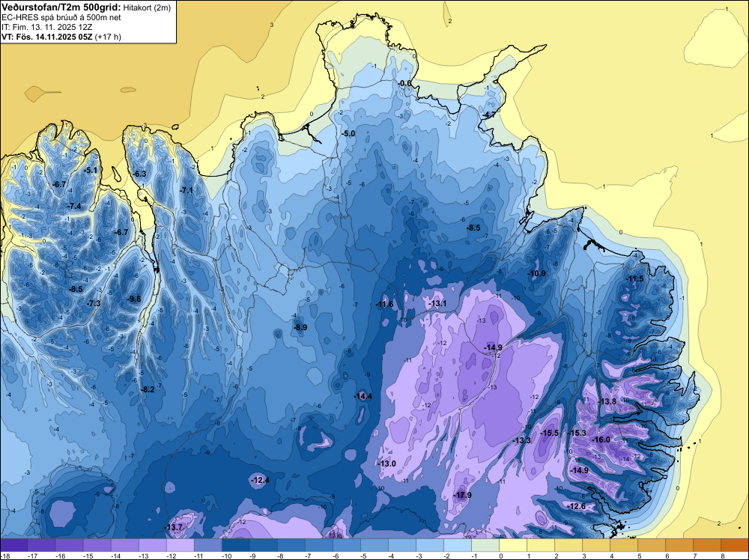749x560 pixels.
Task: Click the -15.3 temperature label
Action: point(577,433)
